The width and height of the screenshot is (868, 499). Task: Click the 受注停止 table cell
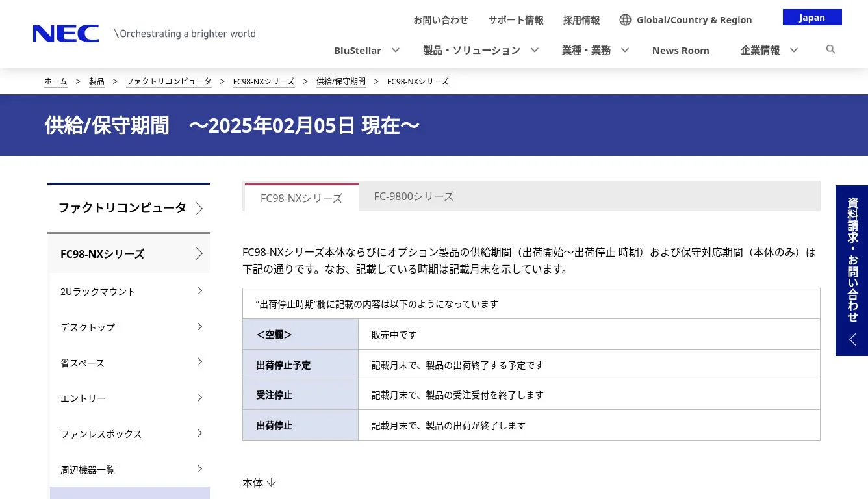pyautogui.click(x=300, y=394)
